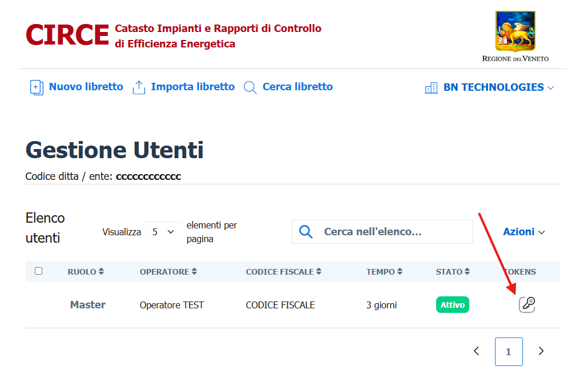Screen dimensions: 588x374
Task: Sort table by CODICE FISCALE column
Action: pyautogui.click(x=284, y=272)
